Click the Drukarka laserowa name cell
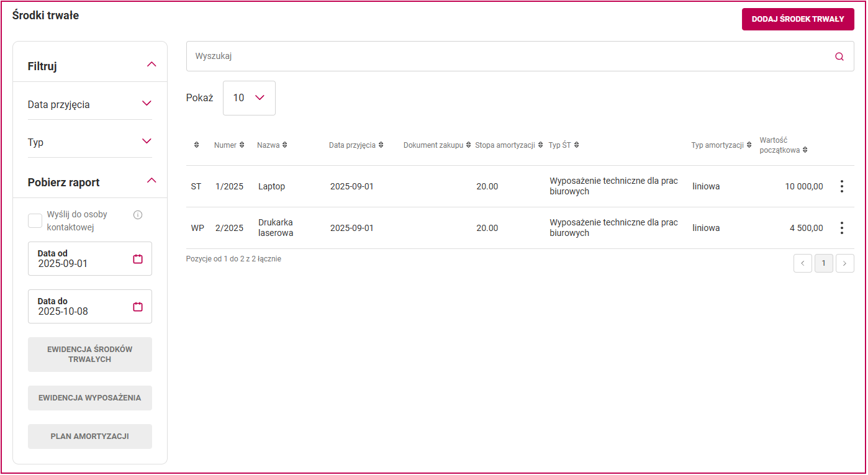 (x=276, y=228)
